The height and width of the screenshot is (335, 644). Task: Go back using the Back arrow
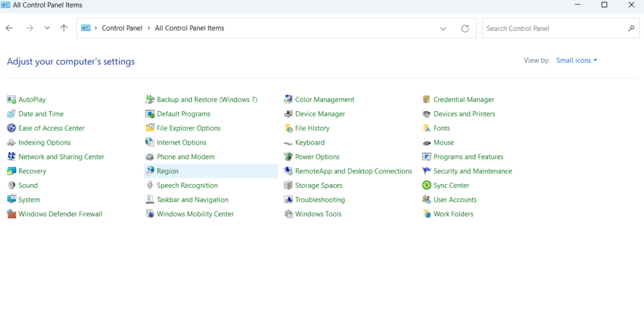point(9,28)
